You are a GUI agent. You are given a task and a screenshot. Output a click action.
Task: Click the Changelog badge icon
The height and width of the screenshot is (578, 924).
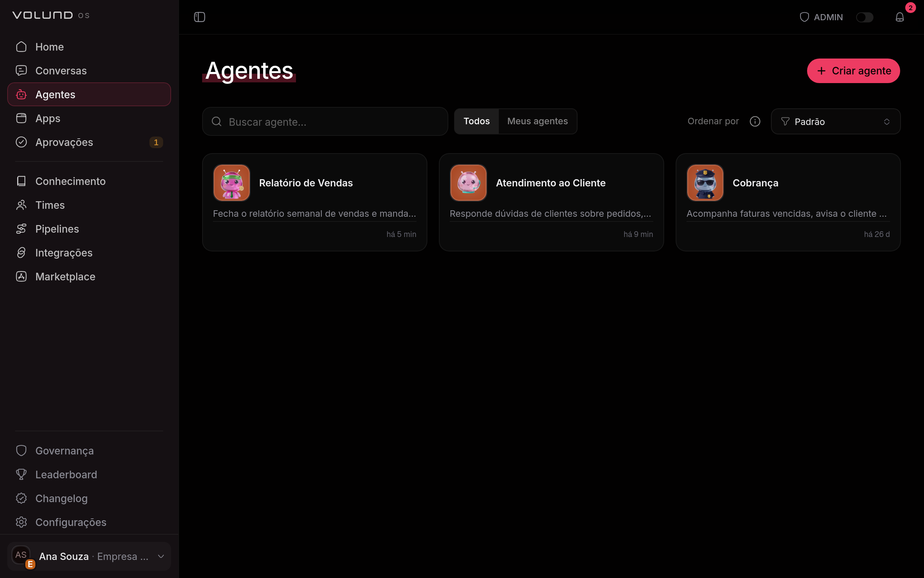[x=21, y=498]
